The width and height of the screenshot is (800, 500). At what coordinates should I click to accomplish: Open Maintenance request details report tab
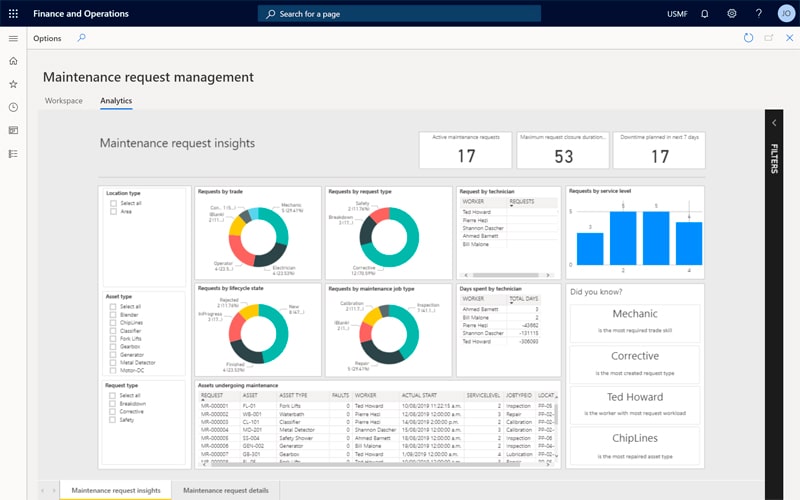[225, 490]
